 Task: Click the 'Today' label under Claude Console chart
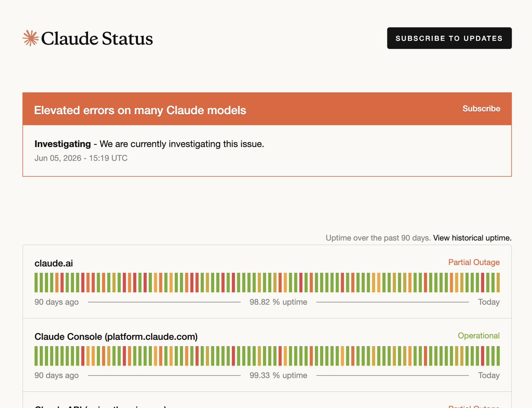(x=489, y=375)
